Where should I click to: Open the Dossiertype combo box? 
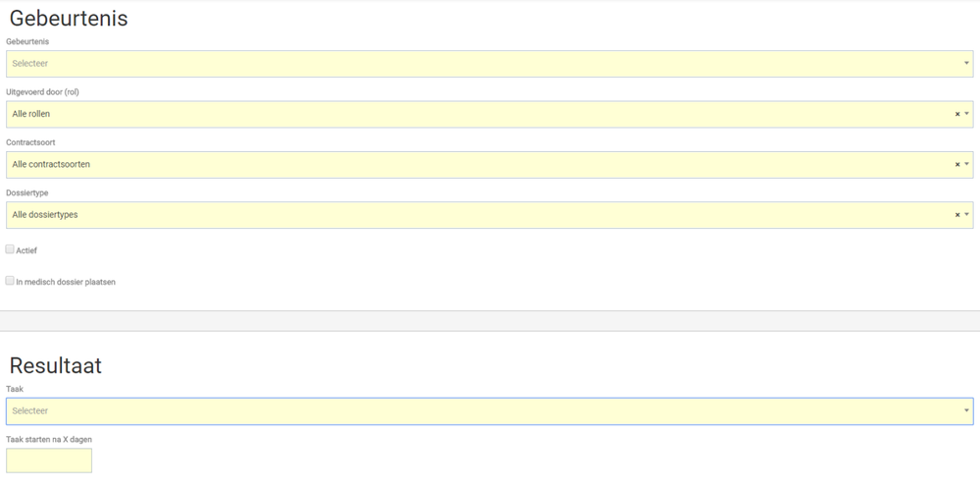481,215
